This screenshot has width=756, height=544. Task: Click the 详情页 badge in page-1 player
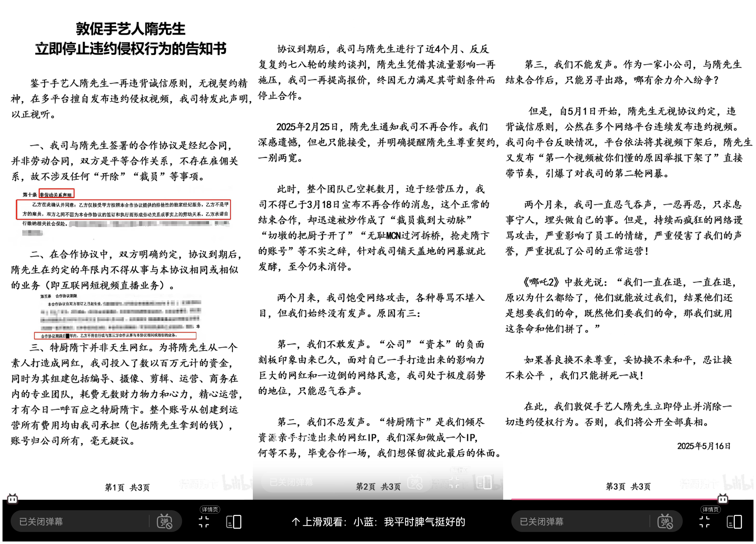[x=210, y=509]
